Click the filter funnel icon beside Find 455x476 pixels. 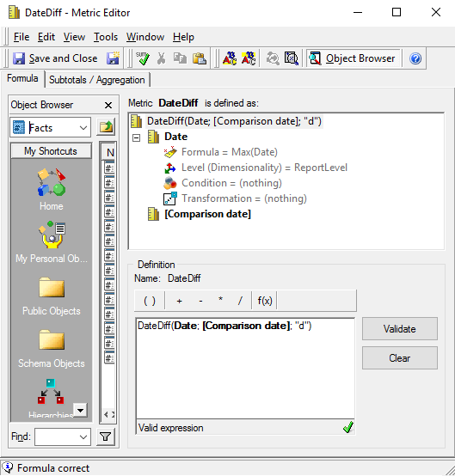coord(106,436)
